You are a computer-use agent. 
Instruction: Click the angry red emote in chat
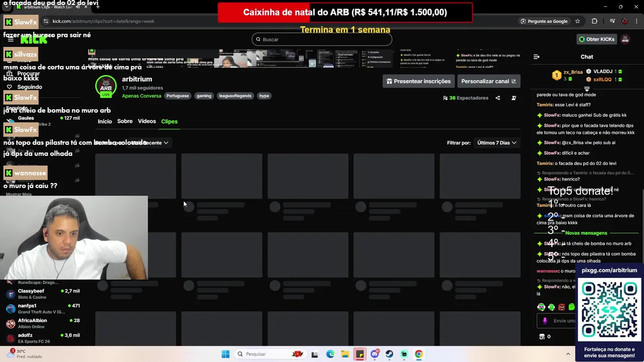click(x=561, y=307)
